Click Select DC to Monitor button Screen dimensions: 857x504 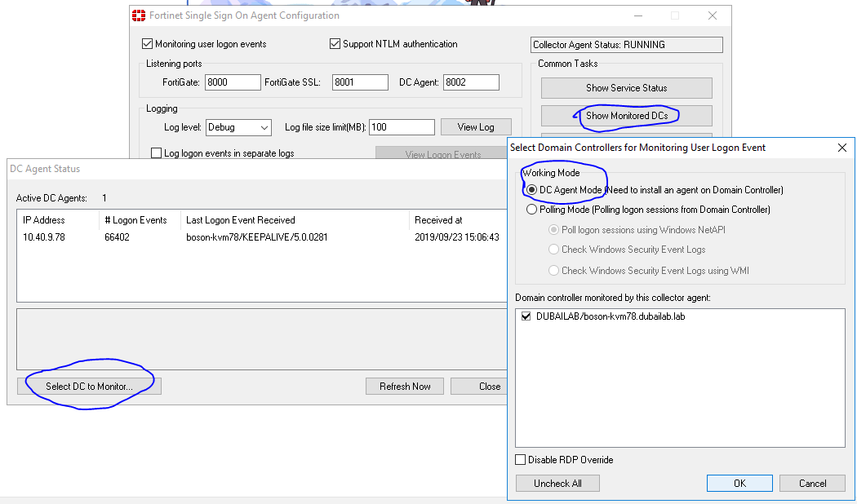click(89, 386)
